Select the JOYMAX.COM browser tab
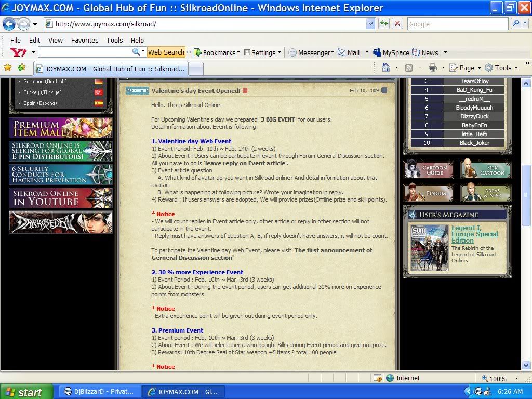The image size is (532, 399). coord(111,69)
